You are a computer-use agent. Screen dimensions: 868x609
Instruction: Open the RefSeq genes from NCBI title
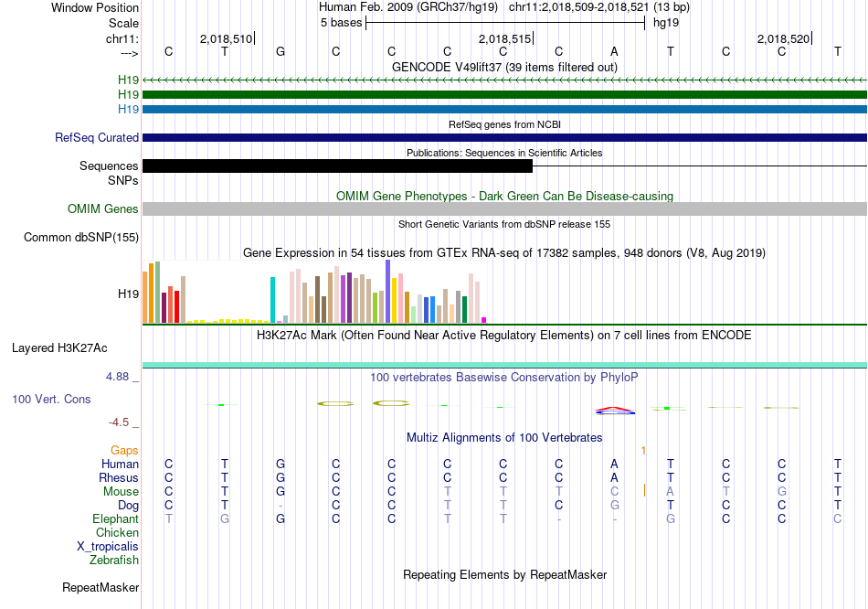[504, 124]
